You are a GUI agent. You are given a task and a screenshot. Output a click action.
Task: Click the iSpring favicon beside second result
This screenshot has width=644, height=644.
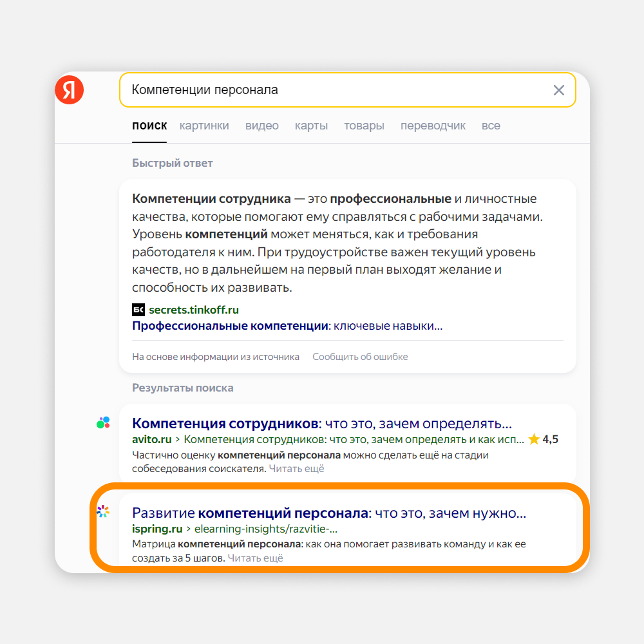tap(103, 511)
